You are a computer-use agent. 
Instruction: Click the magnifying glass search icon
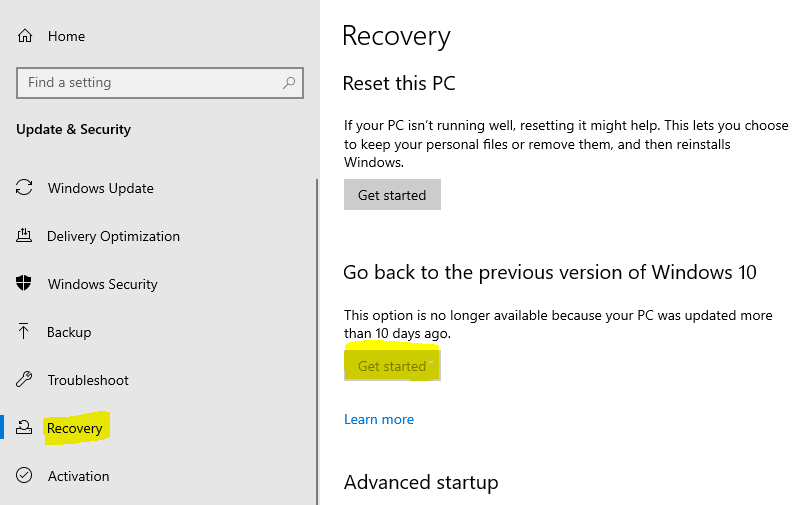click(x=290, y=83)
